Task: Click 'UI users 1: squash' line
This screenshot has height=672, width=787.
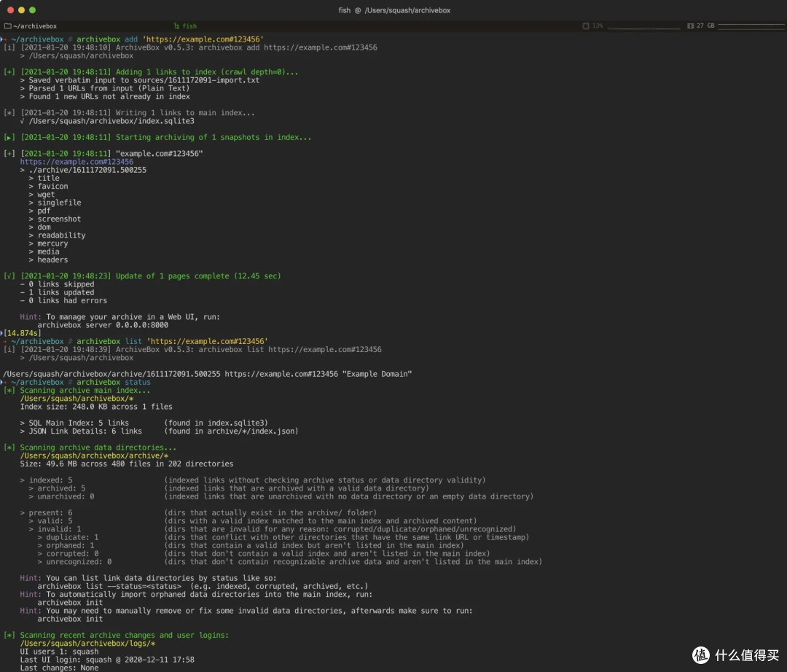Action: 59,652
